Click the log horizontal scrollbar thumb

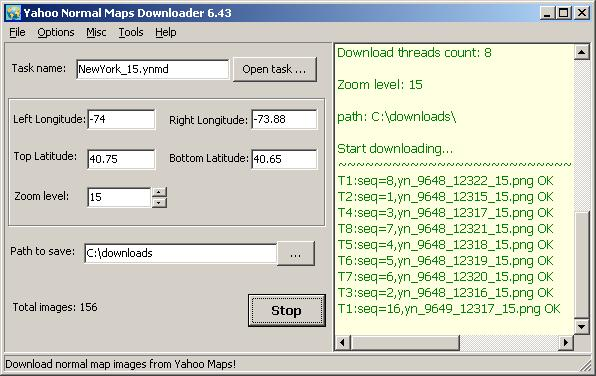click(405, 343)
